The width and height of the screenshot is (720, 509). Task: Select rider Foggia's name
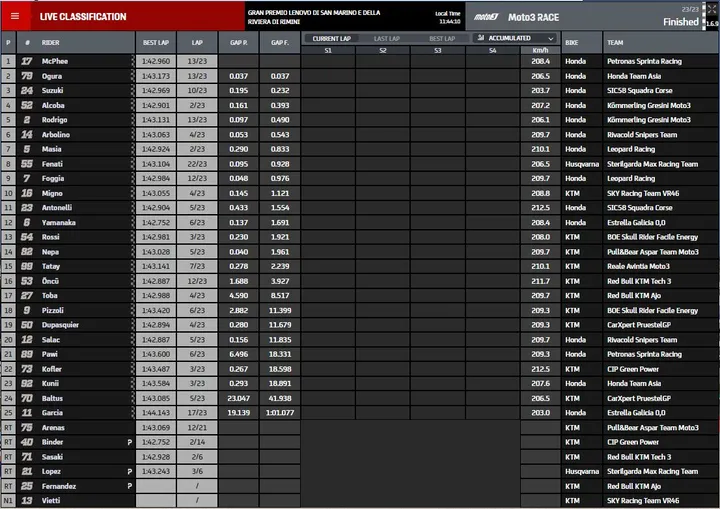point(53,178)
